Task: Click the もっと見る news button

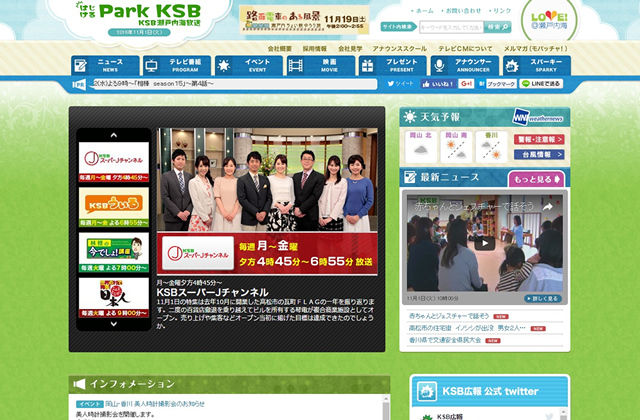Action: coord(536,179)
